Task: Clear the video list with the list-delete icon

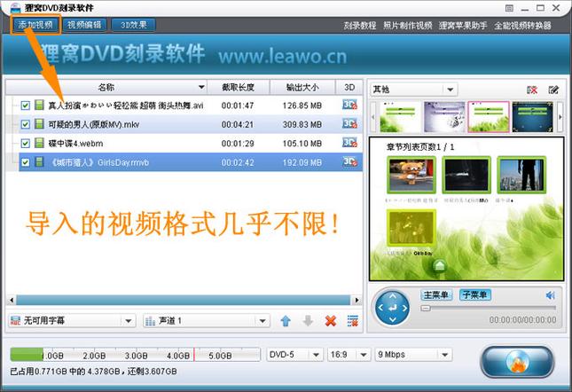Action: coord(352,321)
